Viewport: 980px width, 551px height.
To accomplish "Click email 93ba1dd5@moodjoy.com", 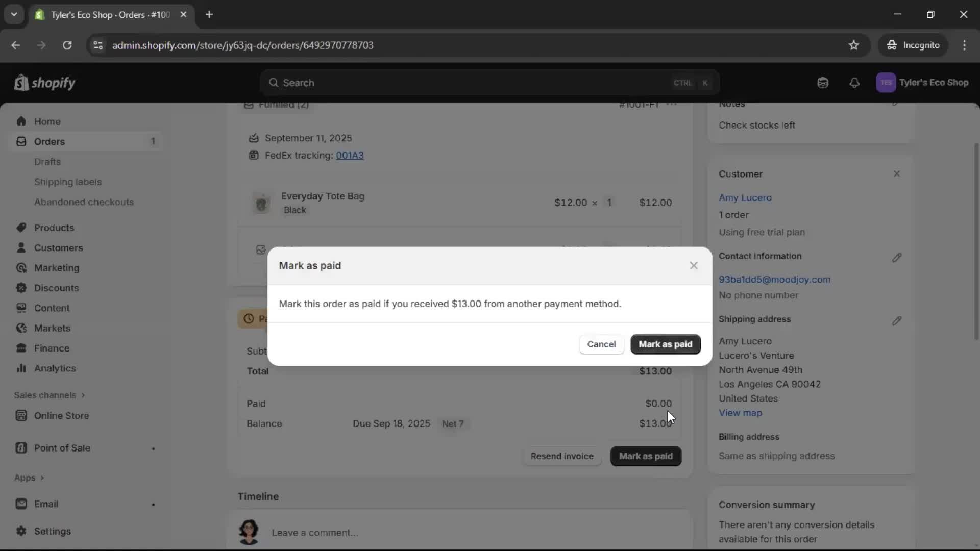I will 774,280.
